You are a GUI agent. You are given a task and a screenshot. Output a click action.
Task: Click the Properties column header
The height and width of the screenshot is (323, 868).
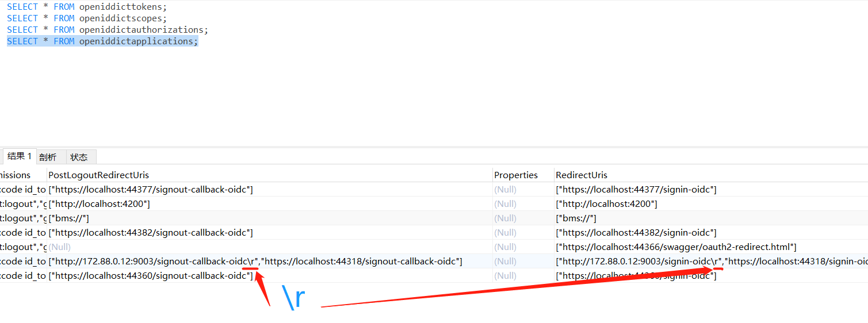coord(523,175)
